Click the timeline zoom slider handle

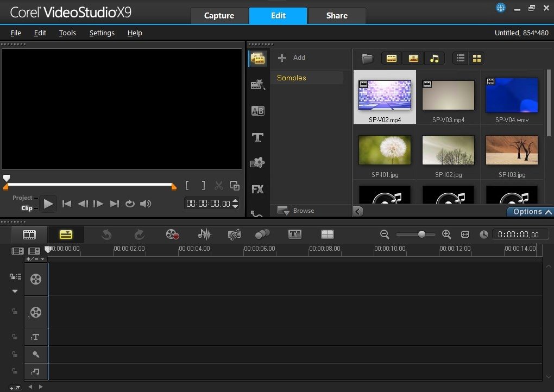click(421, 234)
